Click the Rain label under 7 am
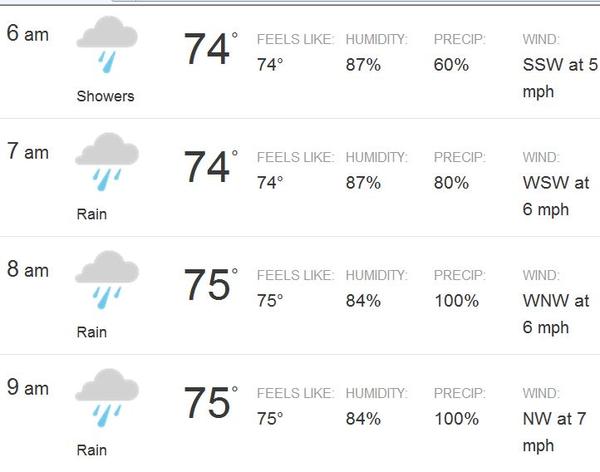 pos(91,214)
